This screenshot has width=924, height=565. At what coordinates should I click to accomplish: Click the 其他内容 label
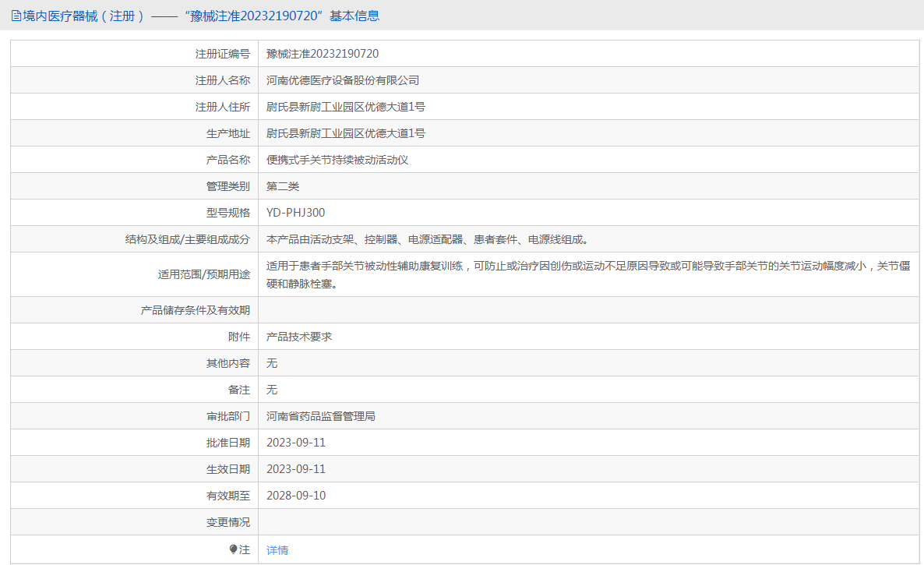(x=228, y=363)
